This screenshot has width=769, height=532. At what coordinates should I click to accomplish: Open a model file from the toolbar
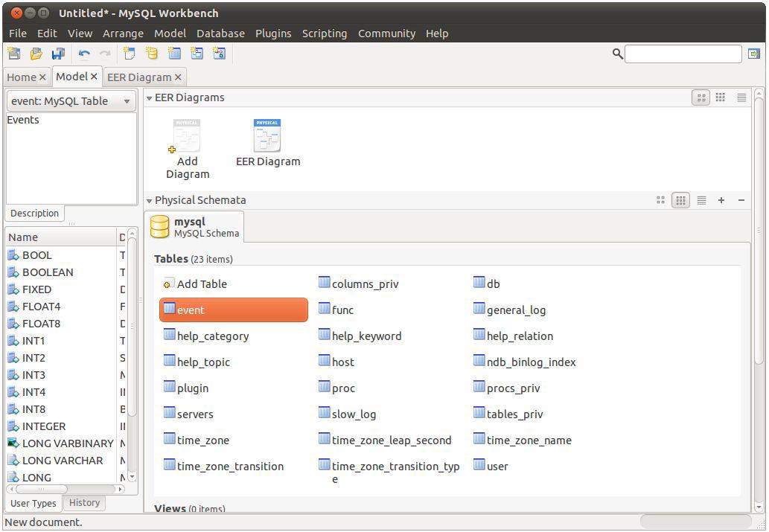coord(35,53)
